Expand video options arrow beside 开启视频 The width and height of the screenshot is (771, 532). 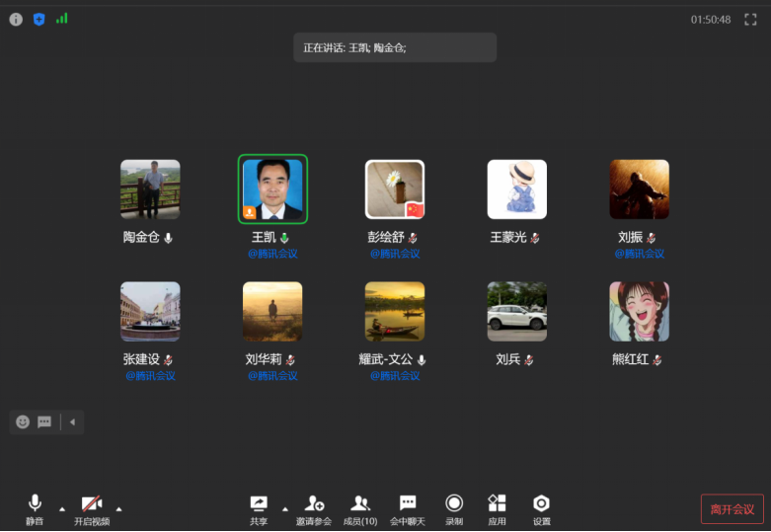tap(118, 508)
